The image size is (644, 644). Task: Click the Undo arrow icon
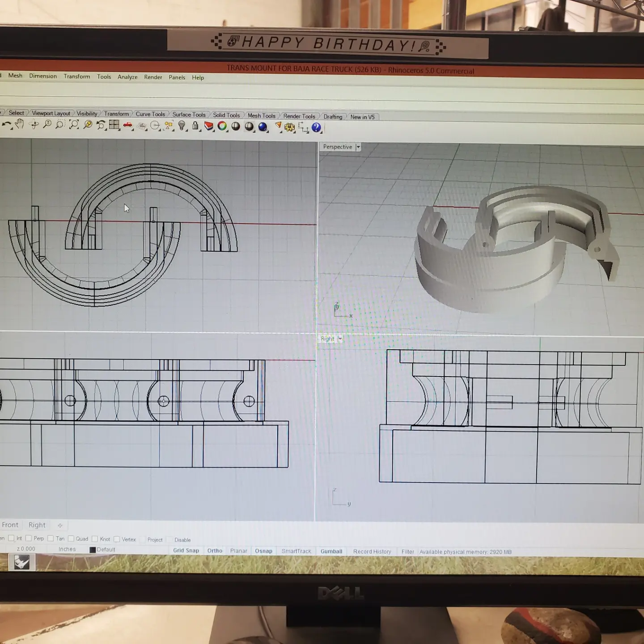(6, 125)
